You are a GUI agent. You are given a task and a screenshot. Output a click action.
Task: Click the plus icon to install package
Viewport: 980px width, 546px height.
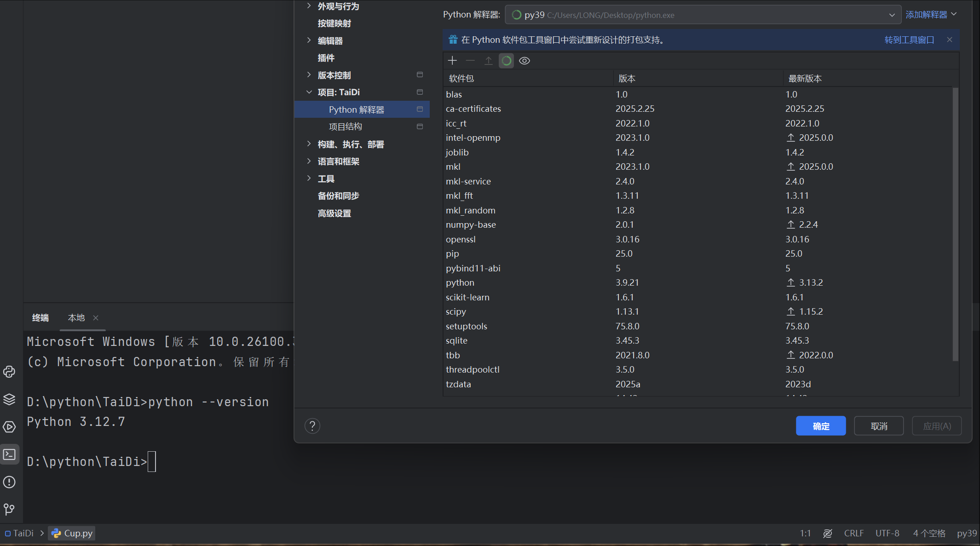pos(452,61)
